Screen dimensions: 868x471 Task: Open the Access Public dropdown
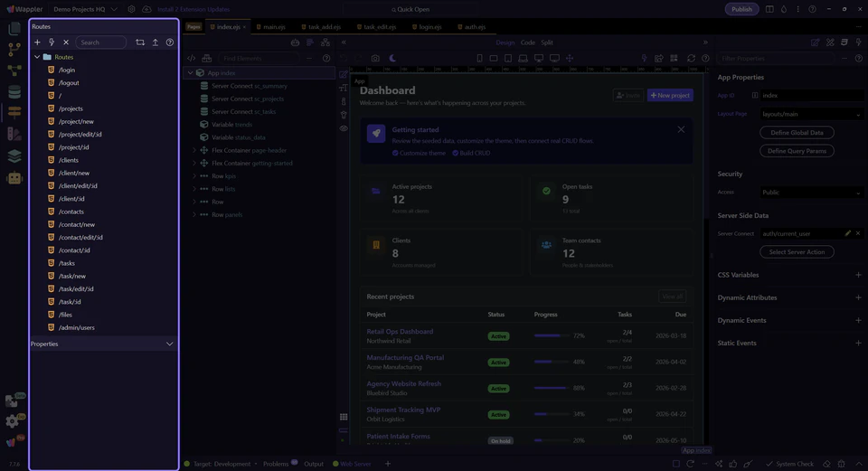(811, 193)
